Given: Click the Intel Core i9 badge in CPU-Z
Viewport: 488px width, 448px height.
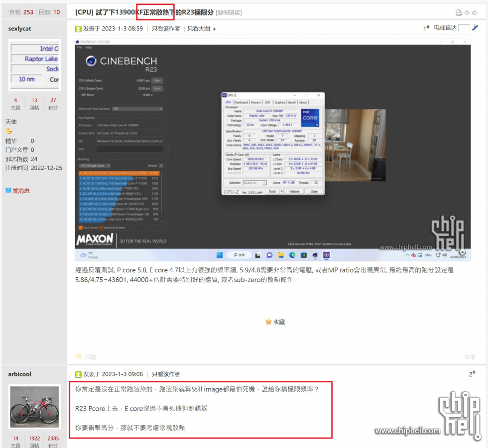Looking at the screenshot, I should (310, 117).
